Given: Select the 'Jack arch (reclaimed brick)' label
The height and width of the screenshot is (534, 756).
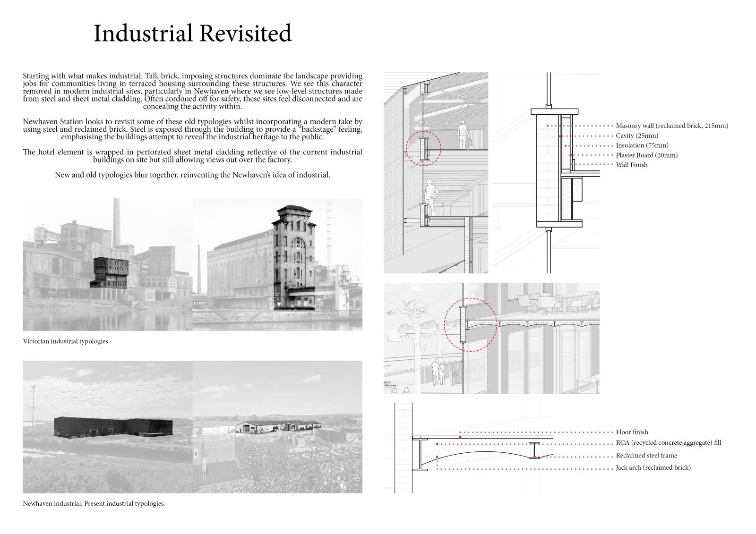Looking at the screenshot, I should 653,467.
